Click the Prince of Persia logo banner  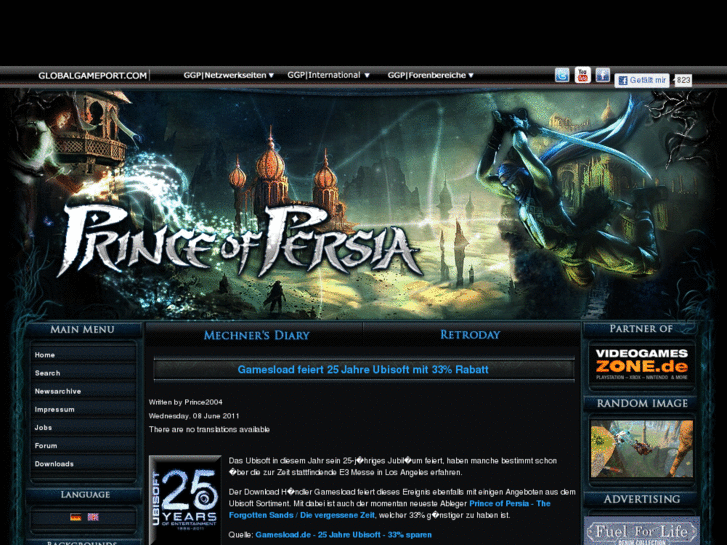240,241
